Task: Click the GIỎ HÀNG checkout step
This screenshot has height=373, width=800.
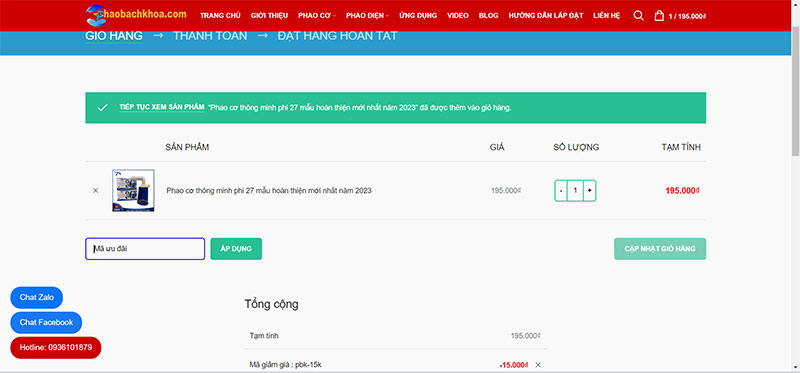Action: (114, 36)
